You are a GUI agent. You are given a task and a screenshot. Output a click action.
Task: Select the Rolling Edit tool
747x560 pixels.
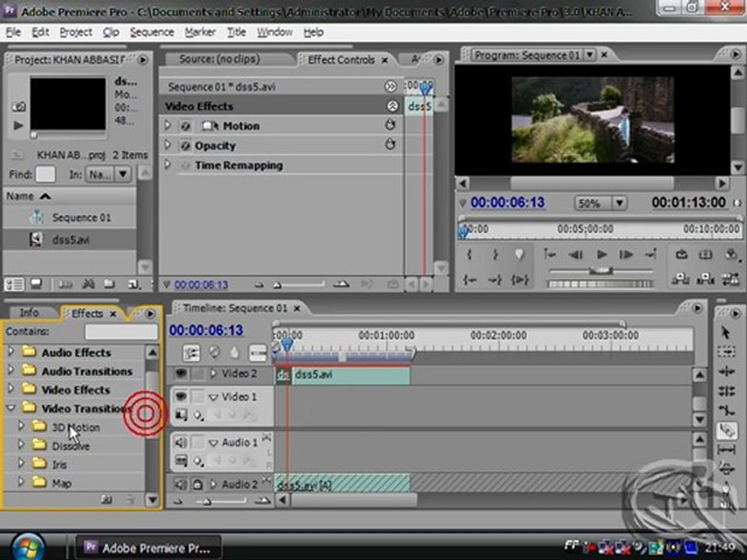[x=725, y=391]
